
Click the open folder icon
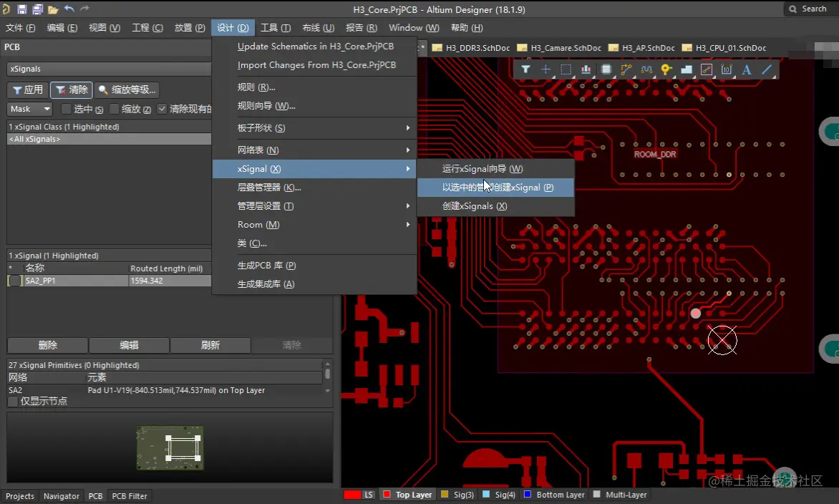[53, 9]
